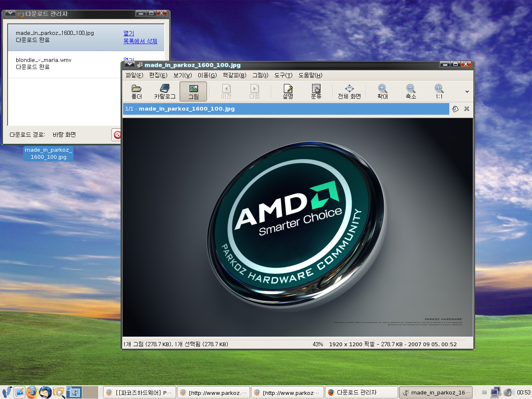The width and height of the screenshot is (532, 399).
Task: Select the made_in_parkoz_1600_100.jpg desktop icon
Action: pos(48,153)
